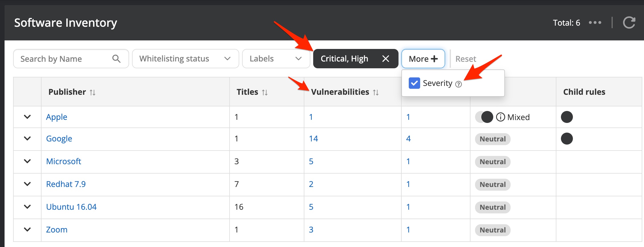Sort by Publisher column arrows
Screen dimensions: 644x247
92,92
